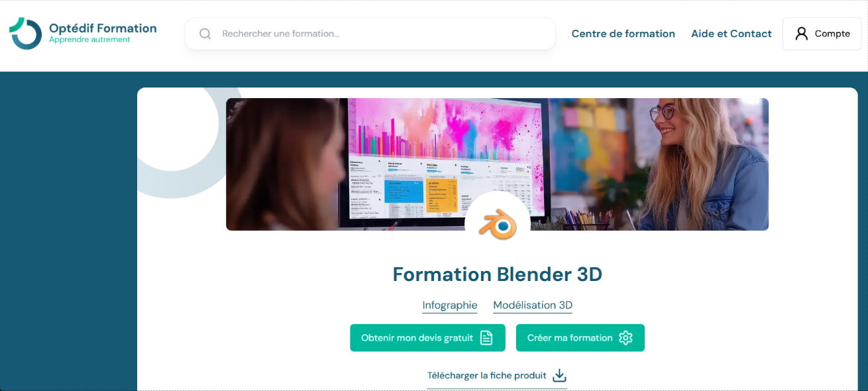
Task: Open the Infographie link
Action: click(449, 305)
